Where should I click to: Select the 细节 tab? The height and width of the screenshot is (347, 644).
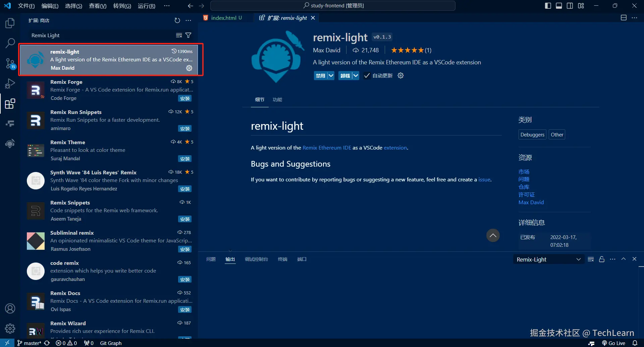[x=260, y=100]
